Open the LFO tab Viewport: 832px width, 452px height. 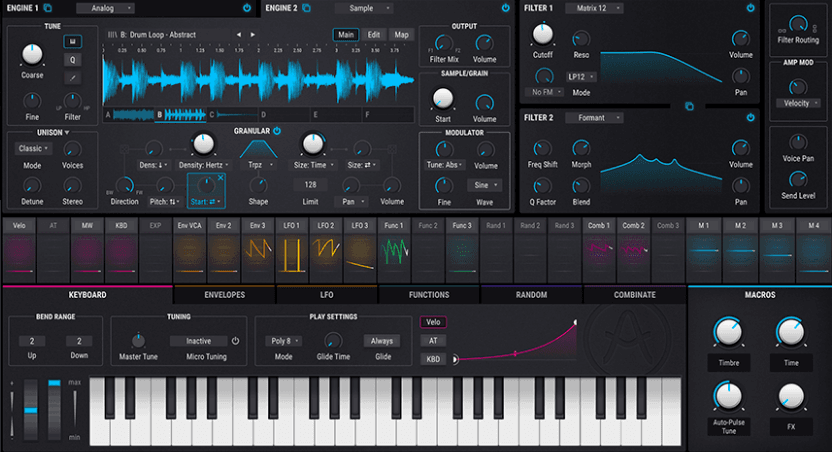(327, 295)
